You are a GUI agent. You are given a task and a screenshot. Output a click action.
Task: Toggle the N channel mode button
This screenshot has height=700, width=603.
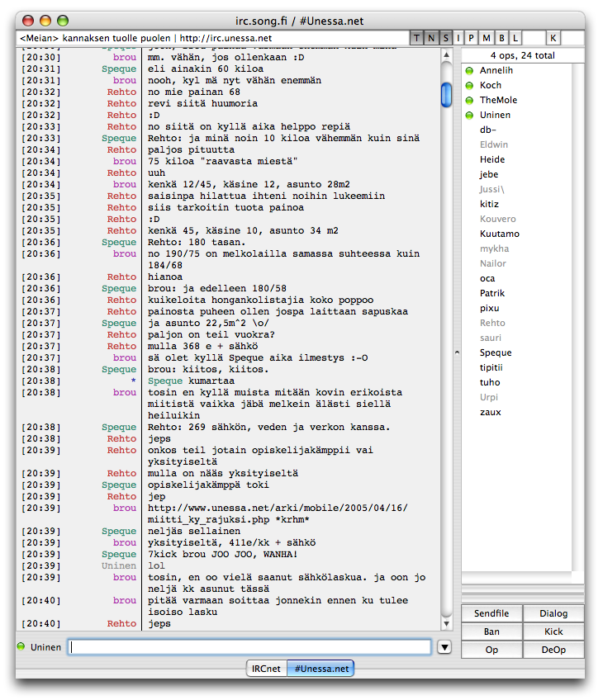pos(431,38)
